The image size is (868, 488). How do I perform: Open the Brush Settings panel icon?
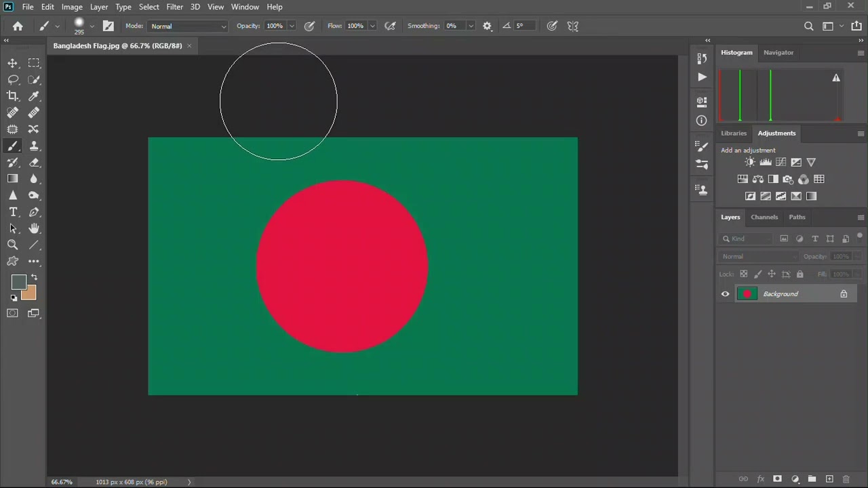[702, 146]
